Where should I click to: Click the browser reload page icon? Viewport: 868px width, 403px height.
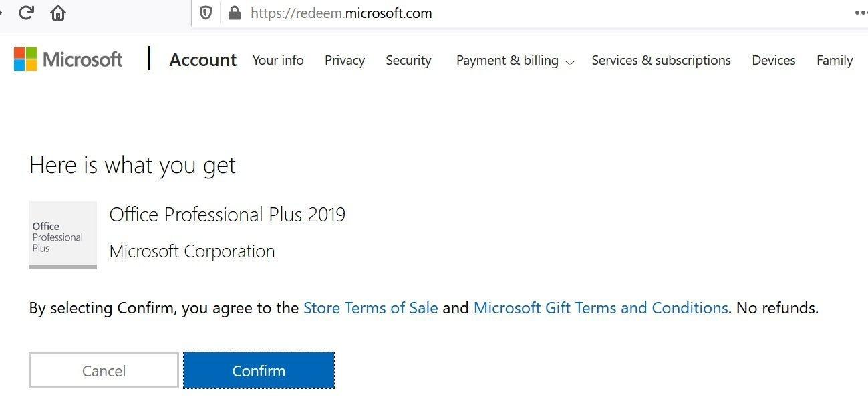tap(26, 13)
